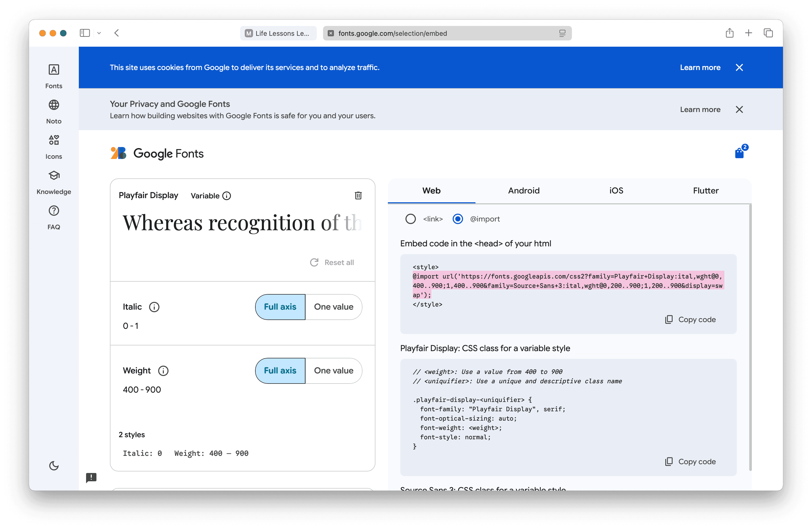Click 'Playfair Display: CSS class' heading
Image resolution: width=812 pixels, height=529 pixels.
[x=485, y=349]
